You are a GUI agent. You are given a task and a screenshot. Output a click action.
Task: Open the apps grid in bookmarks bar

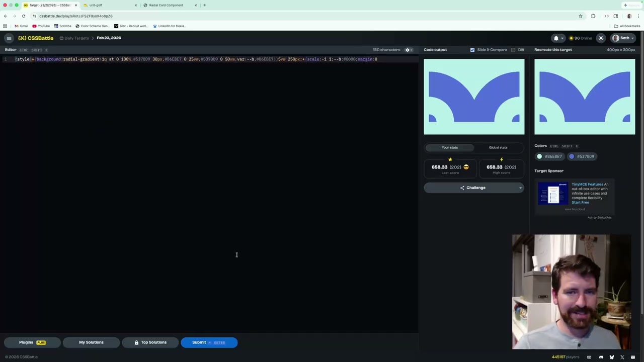tap(5, 26)
